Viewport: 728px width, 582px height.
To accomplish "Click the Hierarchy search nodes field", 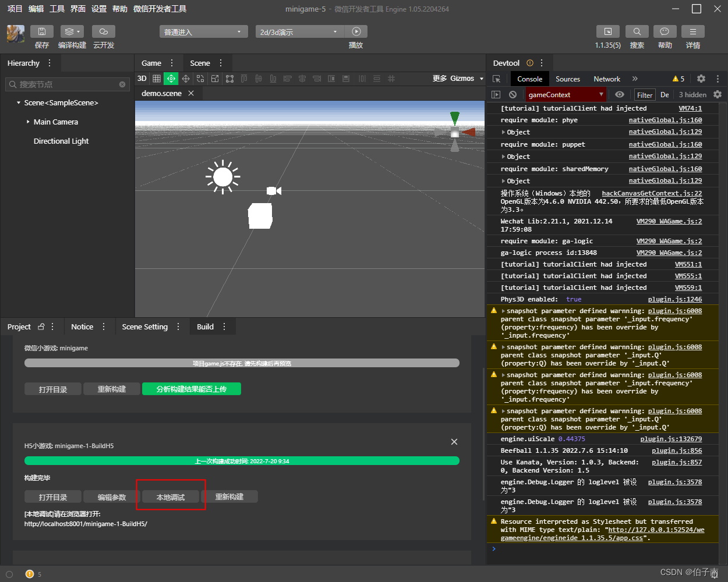I will 67,84.
